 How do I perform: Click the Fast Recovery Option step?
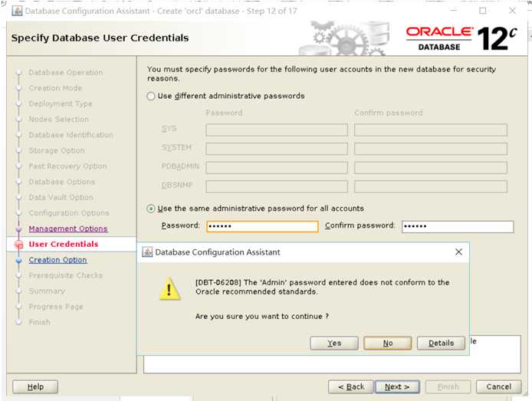click(68, 166)
